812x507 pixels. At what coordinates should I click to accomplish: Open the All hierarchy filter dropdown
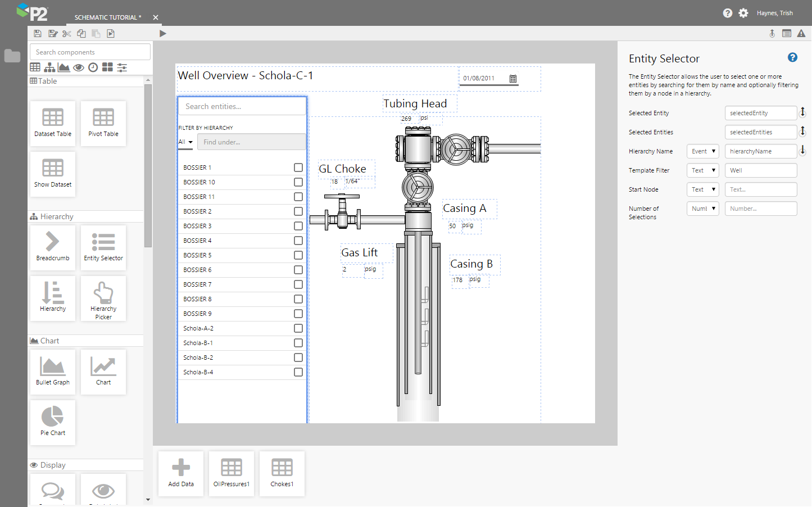pyautogui.click(x=186, y=142)
